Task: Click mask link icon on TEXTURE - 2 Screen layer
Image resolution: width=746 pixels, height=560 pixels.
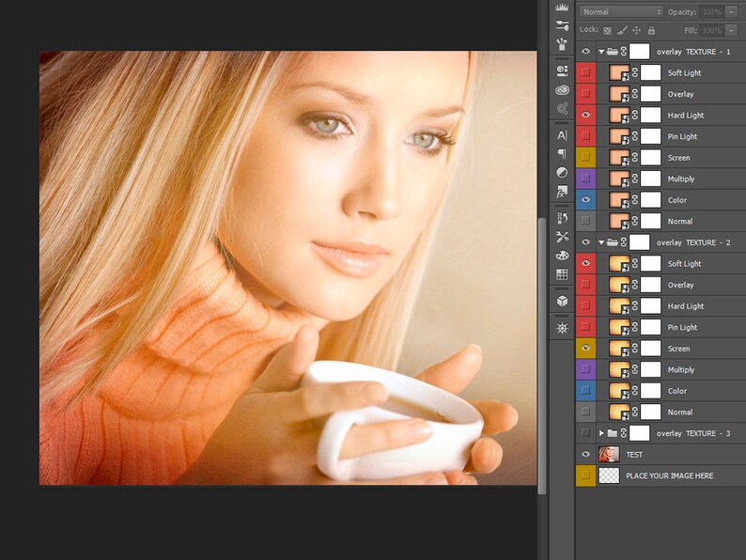Action: 635,349
